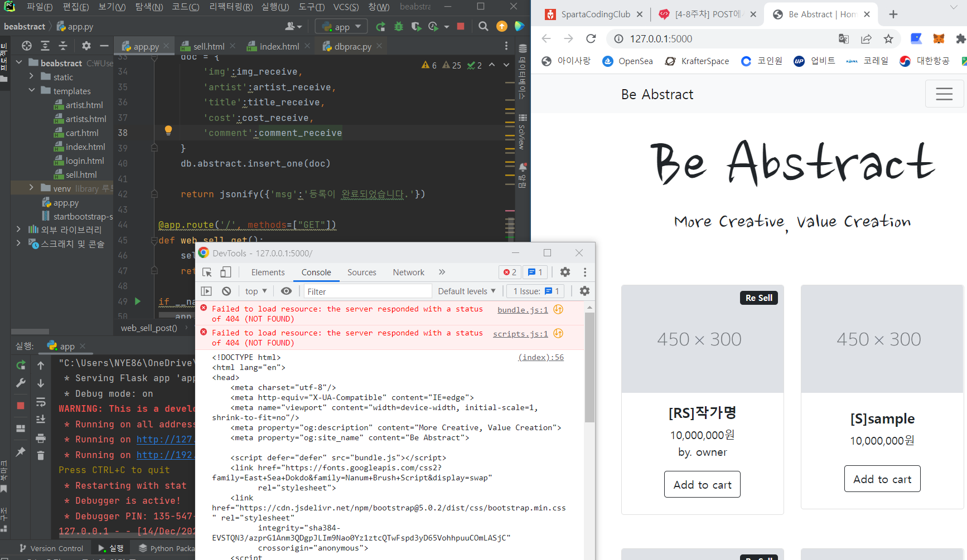The height and width of the screenshot is (560, 967).
Task: Toggle scroll-to-end in the Run tool window
Action: (40, 419)
